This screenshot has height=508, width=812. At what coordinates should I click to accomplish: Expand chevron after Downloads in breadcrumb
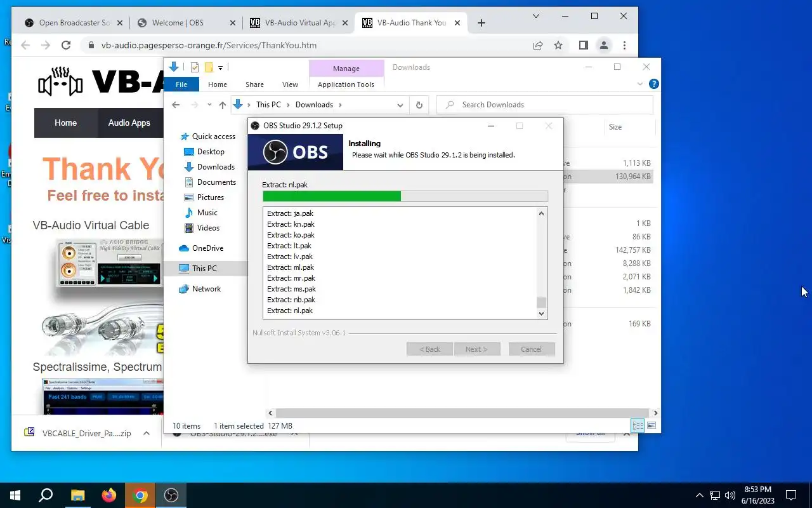pos(340,105)
